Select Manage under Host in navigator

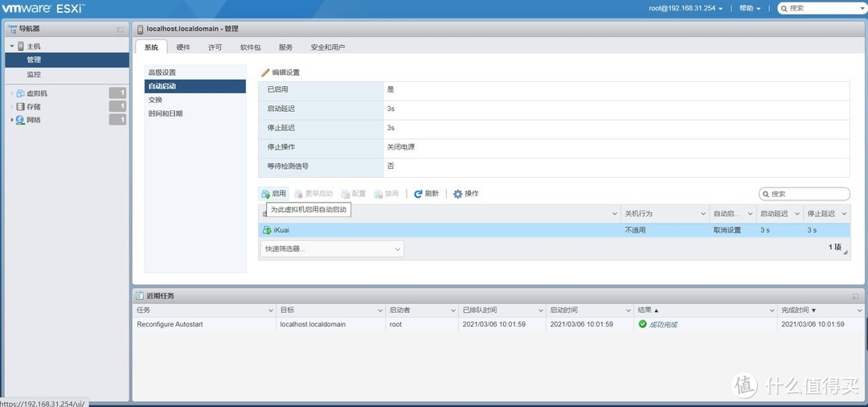click(67, 60)
